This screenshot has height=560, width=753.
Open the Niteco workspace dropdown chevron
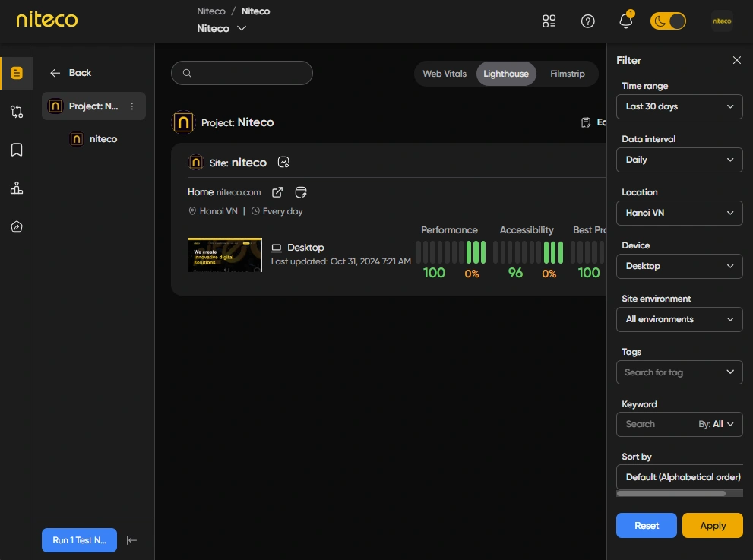[242, 28]
